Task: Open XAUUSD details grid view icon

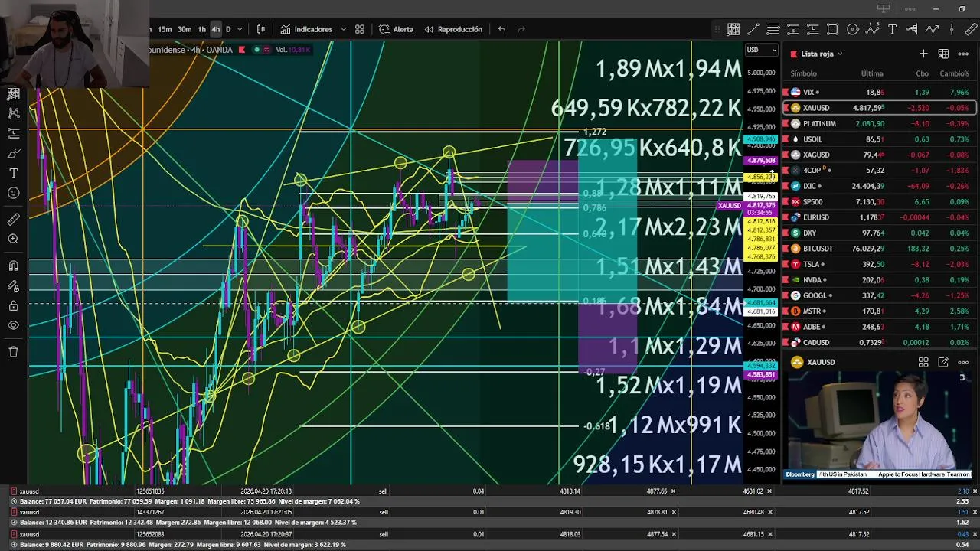Action: point(923,362)
